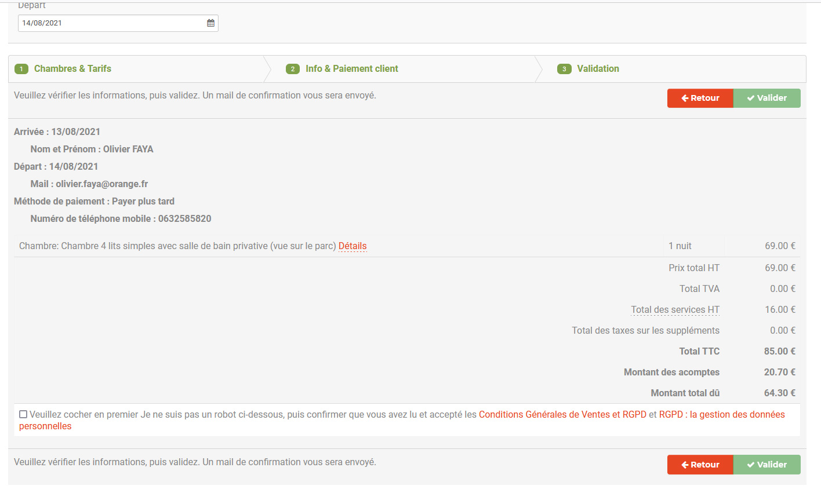Click the green step 1 number badge
This screenshot has width=821, height=504.
(21, 69)
